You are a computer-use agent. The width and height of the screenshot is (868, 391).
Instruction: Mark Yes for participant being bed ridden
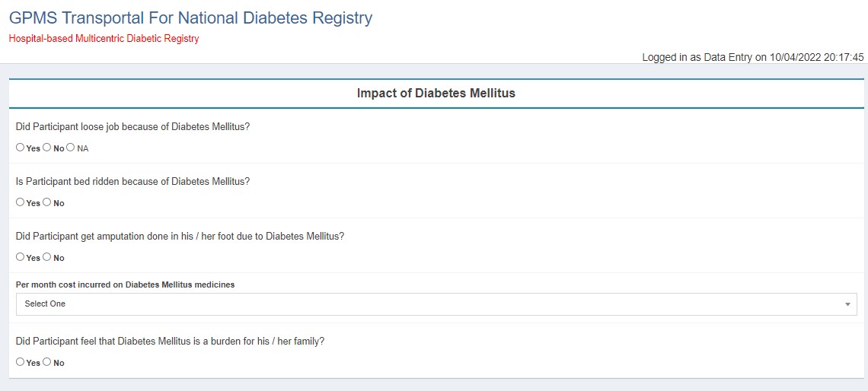coord(21,202)
